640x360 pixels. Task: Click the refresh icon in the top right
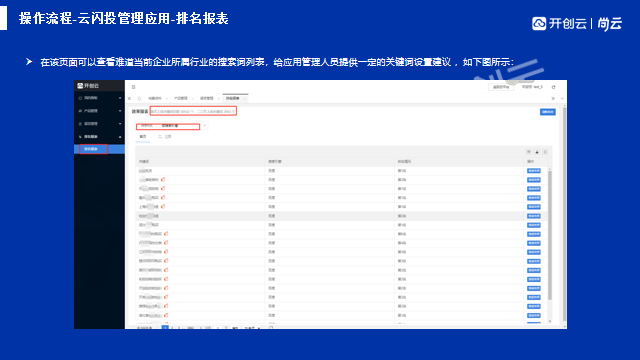pos(553,87)
